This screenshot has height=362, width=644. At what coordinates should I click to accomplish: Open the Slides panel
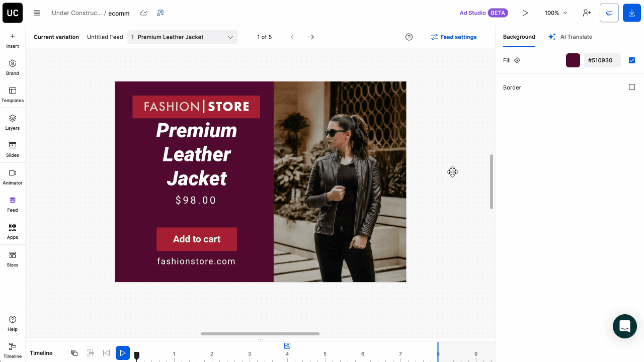pos(13,149)
